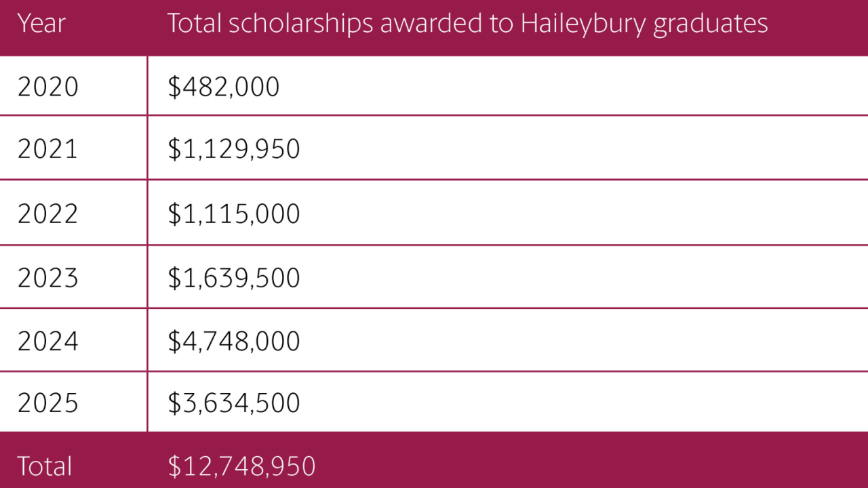
Task: Select the $12,748,950 total amount
Action: point(241,466)
